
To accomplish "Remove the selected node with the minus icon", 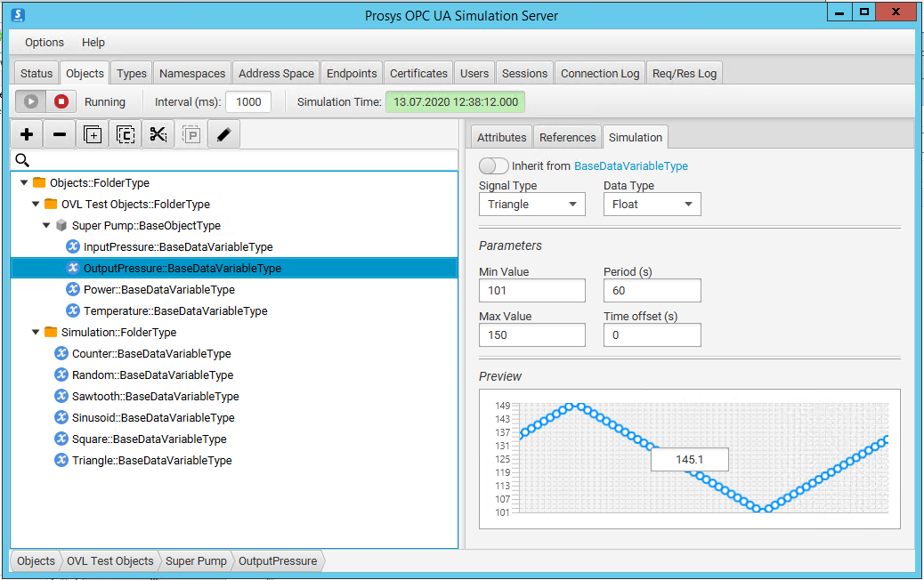I will (x=60, y=135).
